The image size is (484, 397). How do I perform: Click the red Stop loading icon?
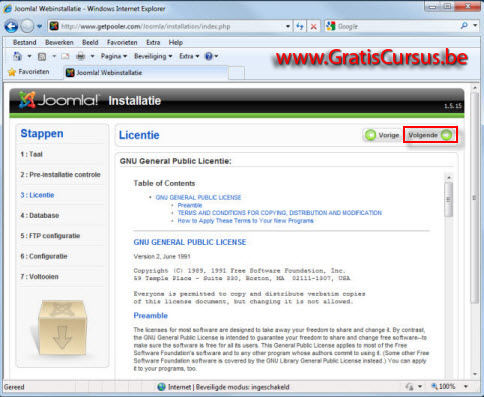(313, 27)
